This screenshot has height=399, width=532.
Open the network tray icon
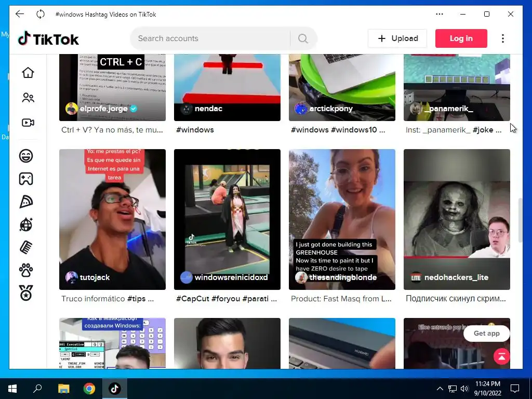(453, 389)
